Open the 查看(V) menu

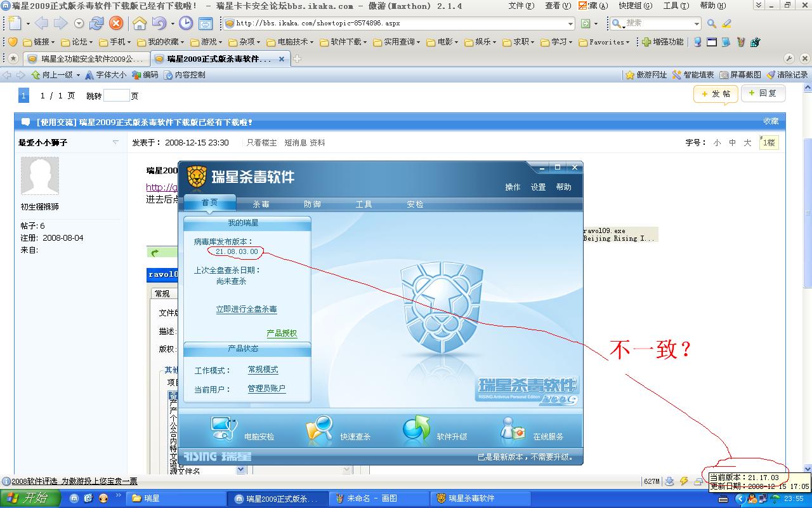click(558, 6)
